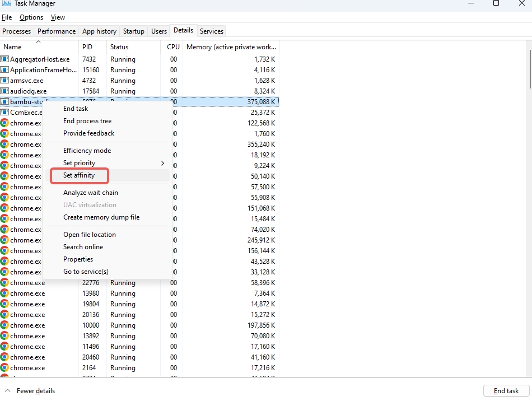
Task: Click Chrome icon of PID 13892 row
Action: pos(4,336)
